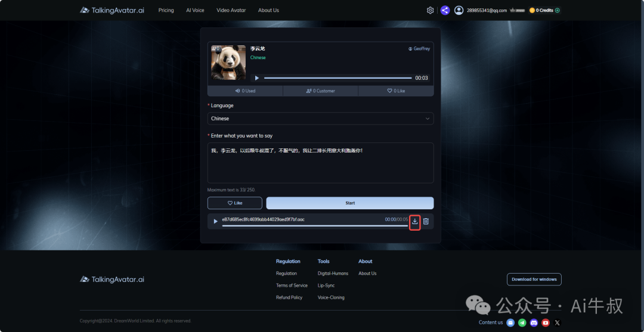Open the X (Twitter) icon in the footer
The height and width of the screenshot is (332, 644).
pyautogui.click(x=557, y=322)
